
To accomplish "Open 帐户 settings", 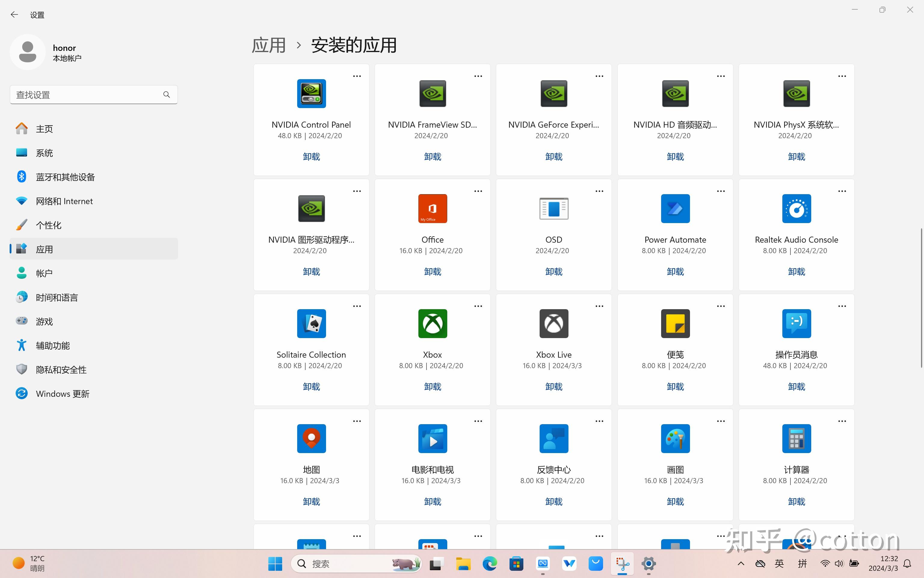I will click(94, 273).
